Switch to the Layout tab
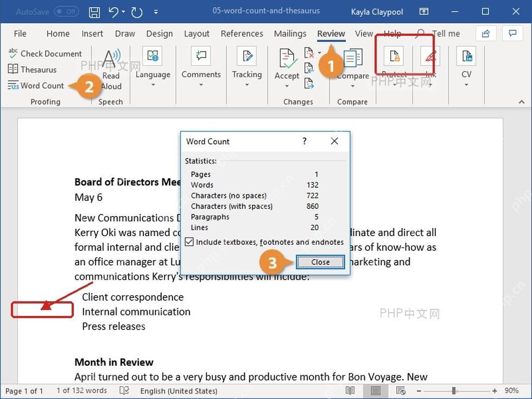 click(x=197, y=34)
